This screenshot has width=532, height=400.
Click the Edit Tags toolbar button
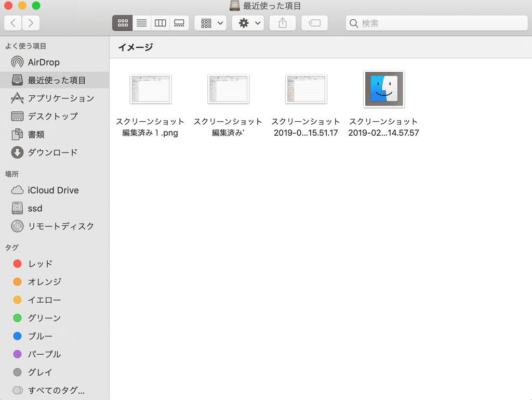[314, 23]
